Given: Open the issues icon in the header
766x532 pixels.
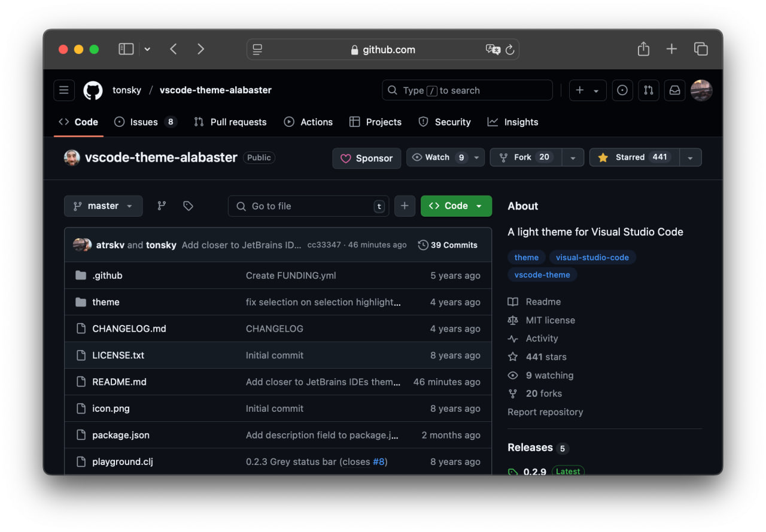Looking at the screenshot, I should pos(622,90).
